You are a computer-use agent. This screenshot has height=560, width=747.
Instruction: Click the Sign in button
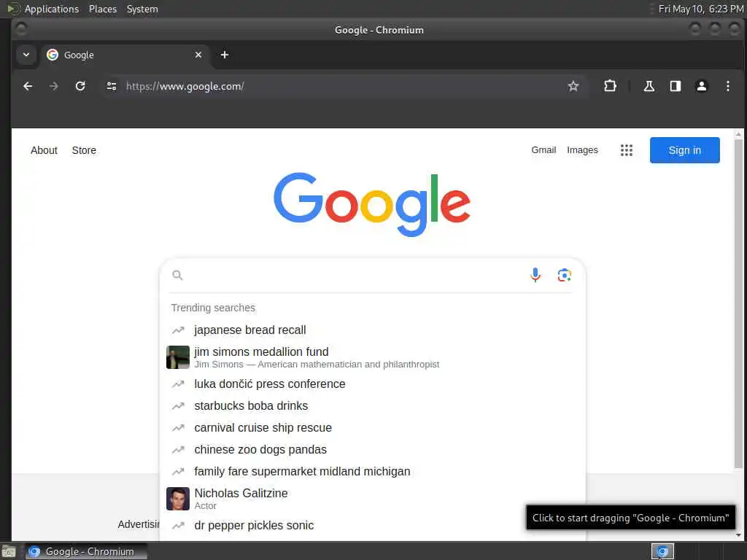684,150
